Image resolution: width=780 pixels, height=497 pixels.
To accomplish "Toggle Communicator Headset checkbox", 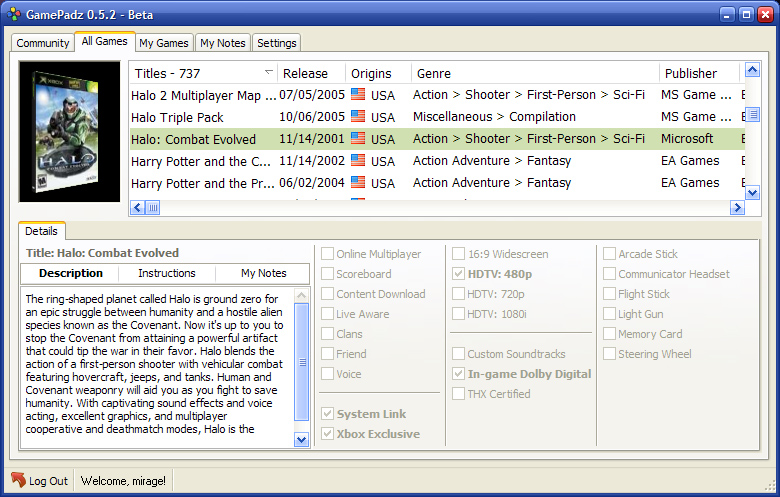I will 609,274.
